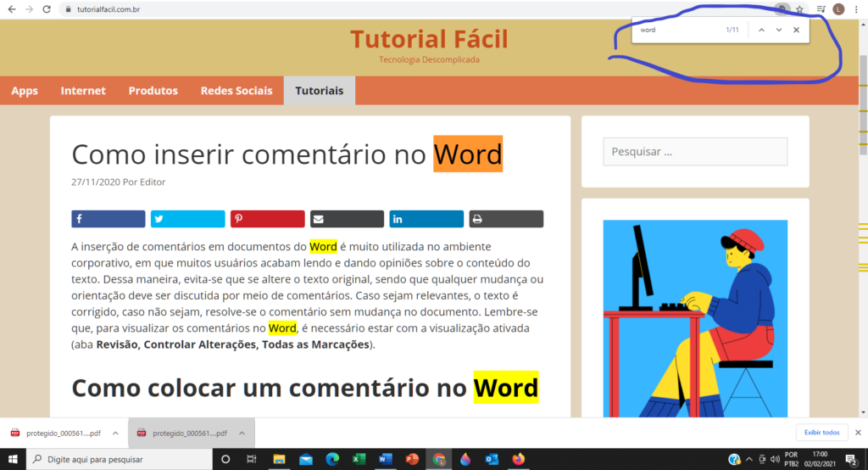Open the notification center icon
Screen dimensions: 868x470
(x=851, y=459)
